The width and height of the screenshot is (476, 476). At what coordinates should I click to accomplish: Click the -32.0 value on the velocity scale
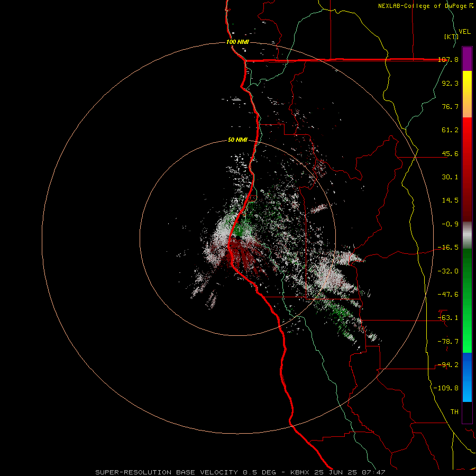(x=448, y=271)
